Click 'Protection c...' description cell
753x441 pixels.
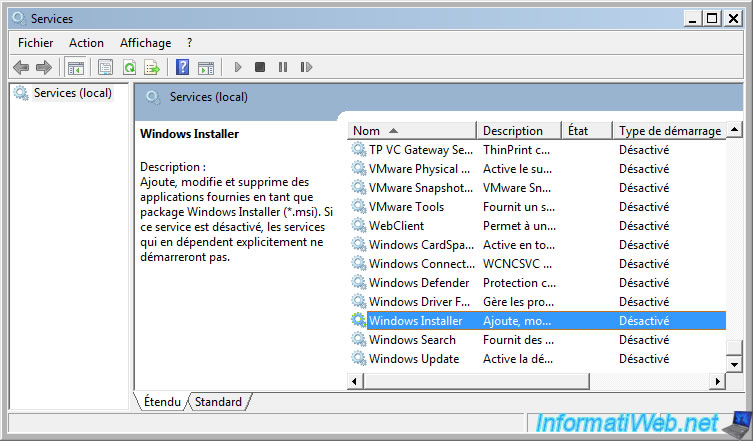(519, 283)
